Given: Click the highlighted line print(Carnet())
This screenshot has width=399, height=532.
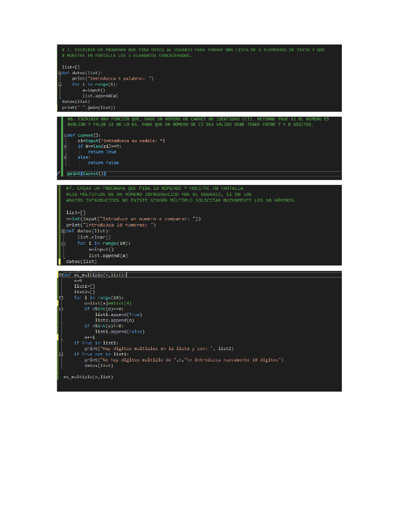Looking at the screenshot, I should tap(87, 174).
